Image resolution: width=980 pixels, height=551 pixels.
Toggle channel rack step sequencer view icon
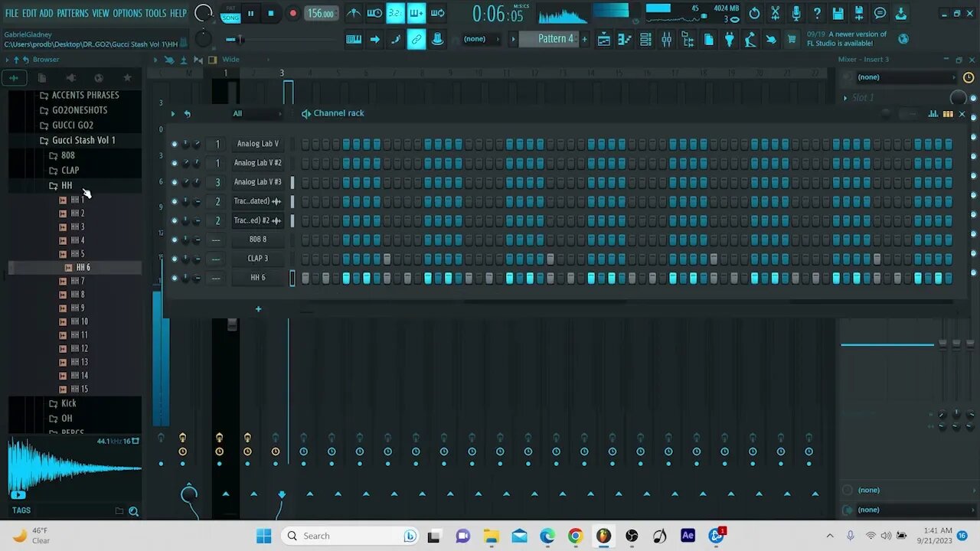[948, 114]
